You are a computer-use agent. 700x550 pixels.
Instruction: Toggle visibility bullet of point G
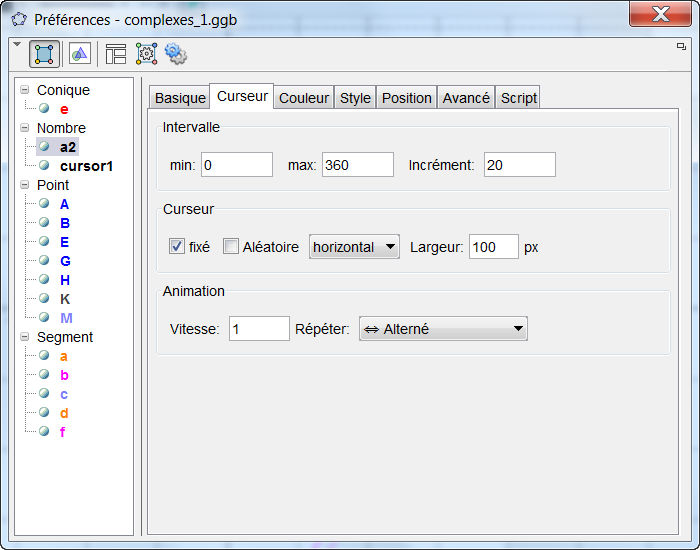pyautogui.click(x=44, y=260)
